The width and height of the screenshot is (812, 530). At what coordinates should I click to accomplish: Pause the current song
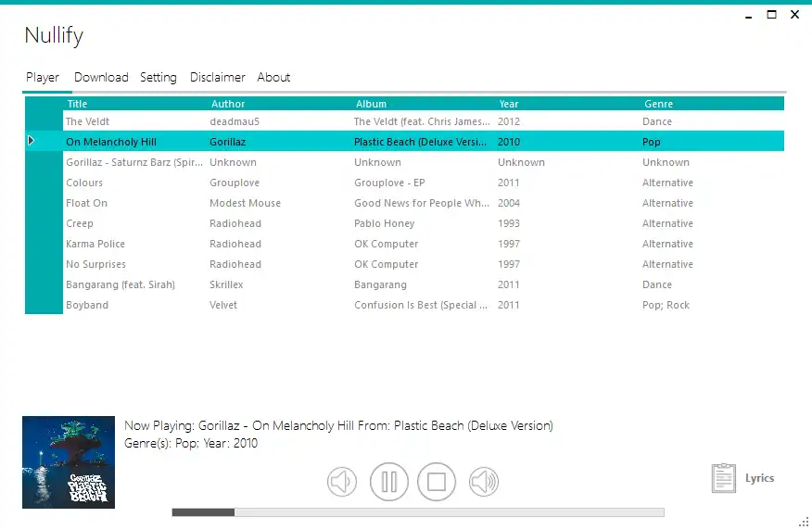pyautogui.click(x=389, y=482)
